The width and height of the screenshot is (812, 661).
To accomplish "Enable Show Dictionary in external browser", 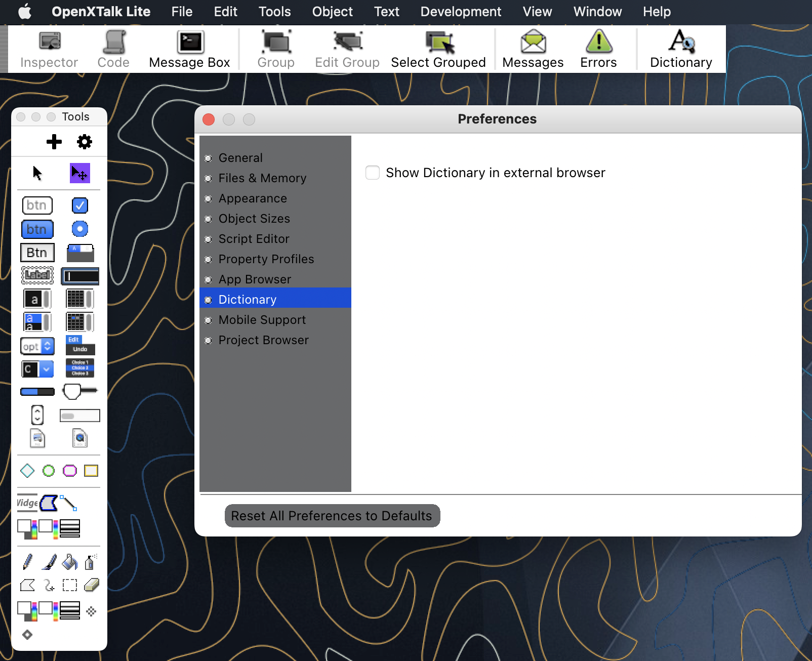I will click(x=373, y=173).
